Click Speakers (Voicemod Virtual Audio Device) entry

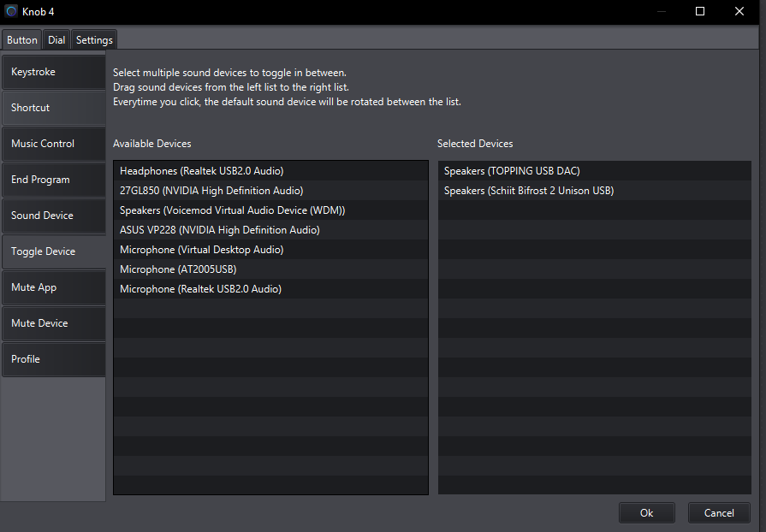232,210
